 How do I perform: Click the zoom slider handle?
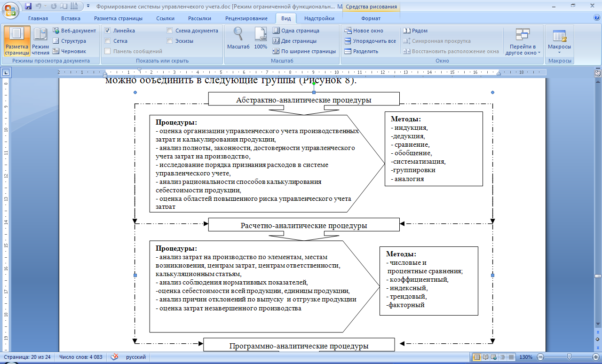click(570, 357)
